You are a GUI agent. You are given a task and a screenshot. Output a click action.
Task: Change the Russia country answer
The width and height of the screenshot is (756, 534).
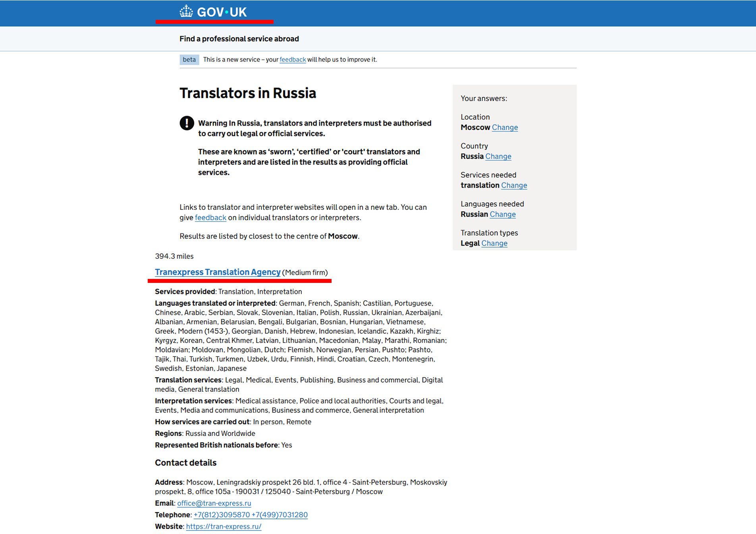(x=498, y=157)
